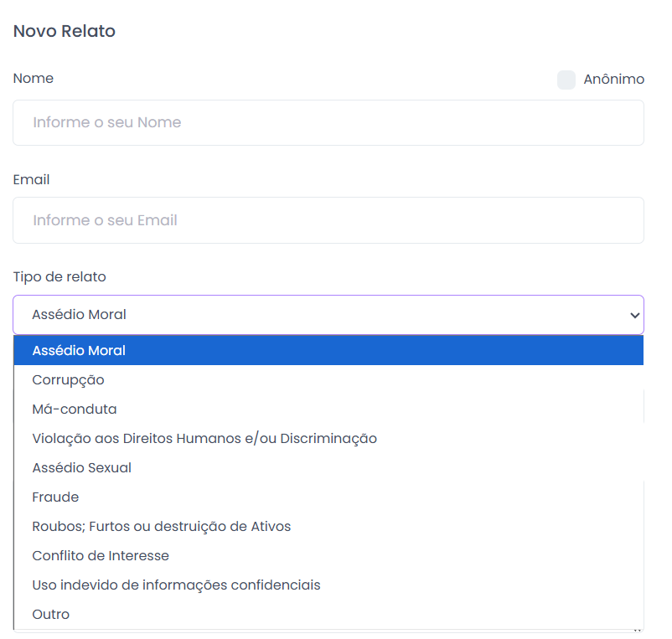Viewport: 672px width, 639px height.
Task: Focus the Nome input field
Action: 328,122
